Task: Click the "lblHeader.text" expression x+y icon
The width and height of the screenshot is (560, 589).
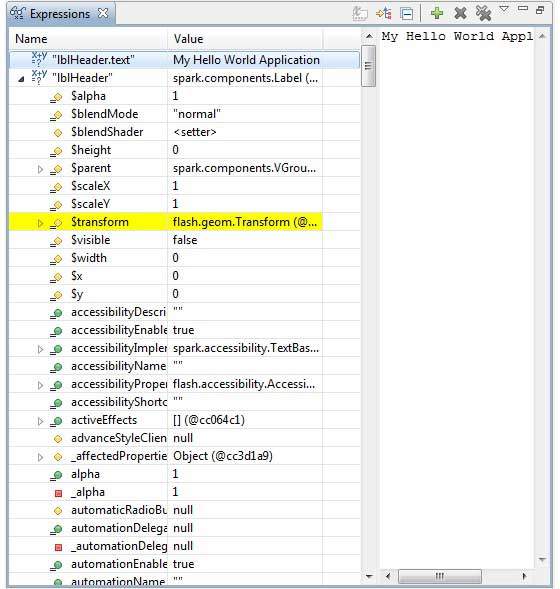Action: point(39,59)
